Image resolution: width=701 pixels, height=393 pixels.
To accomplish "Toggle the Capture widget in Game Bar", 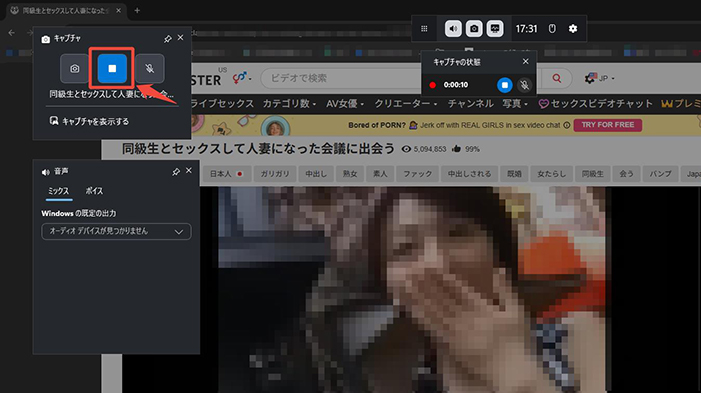I will 474,29.
